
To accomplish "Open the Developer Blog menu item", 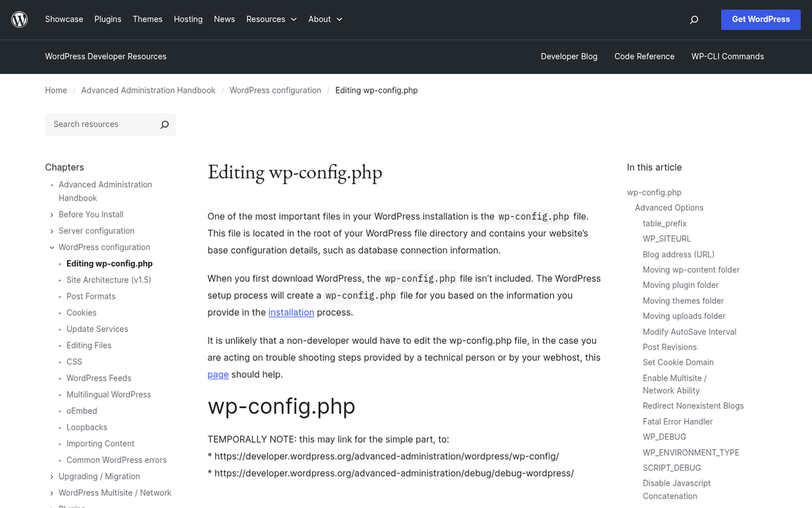I will tap(569, 57).
